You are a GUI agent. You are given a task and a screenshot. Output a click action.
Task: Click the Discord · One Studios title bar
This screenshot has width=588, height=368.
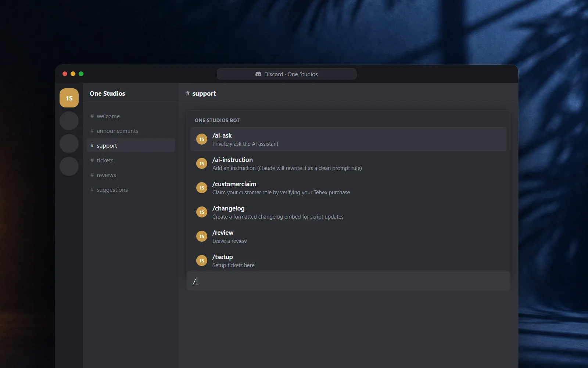(x=287, y=74)
